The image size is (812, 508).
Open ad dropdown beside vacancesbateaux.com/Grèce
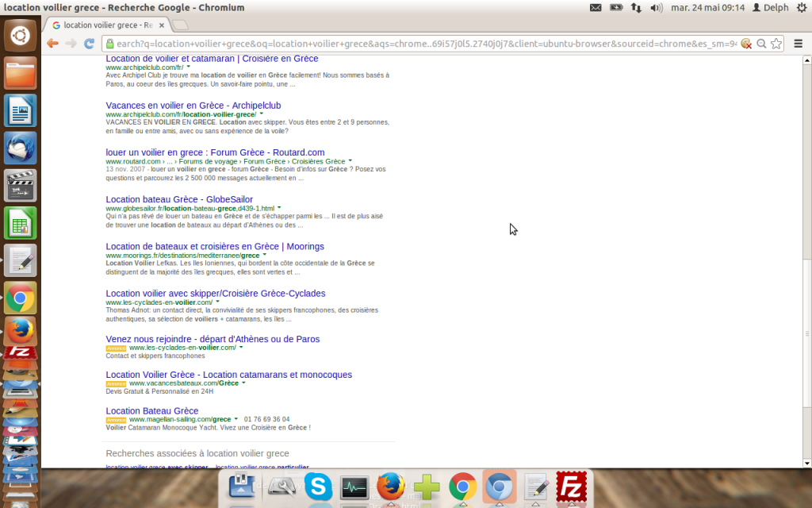point(243,383)
